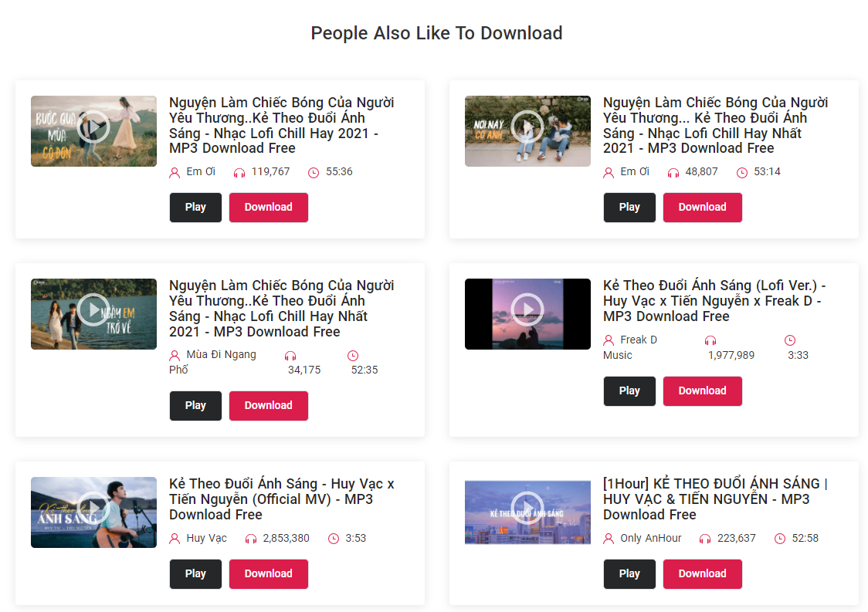868x612 pixels.
Task: Click headphones icon next to 119,767
Action: click(x=239, y=173)
